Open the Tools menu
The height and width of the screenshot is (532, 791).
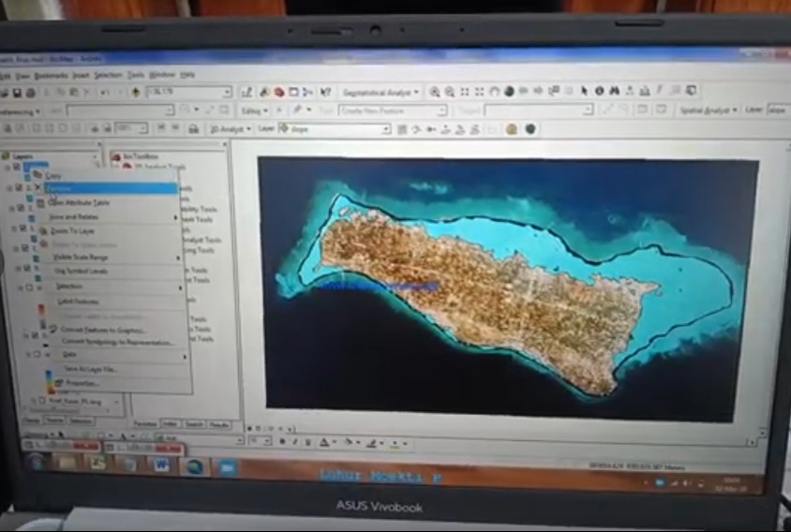(x=136, y=75)
